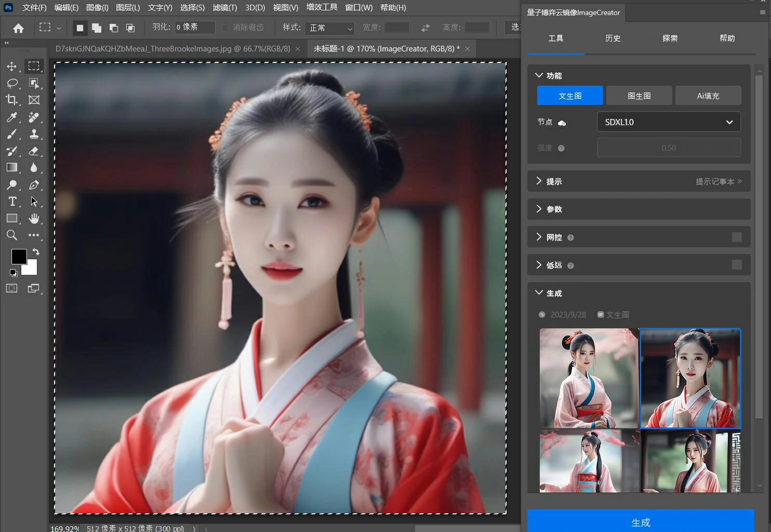Viewport: 771px width, 532px height.
Task: Collapse the 生成 section
Action: click(539, 292)
